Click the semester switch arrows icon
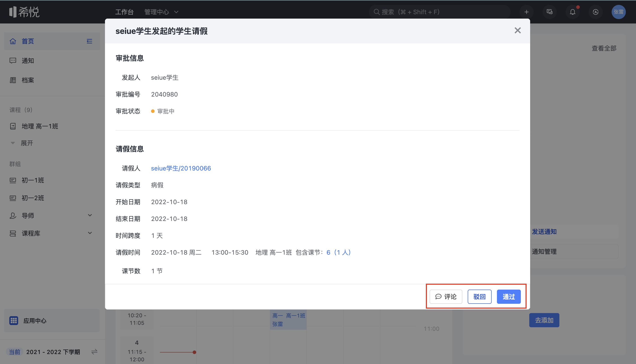636x364 pixels. click(x=94, y=352)
